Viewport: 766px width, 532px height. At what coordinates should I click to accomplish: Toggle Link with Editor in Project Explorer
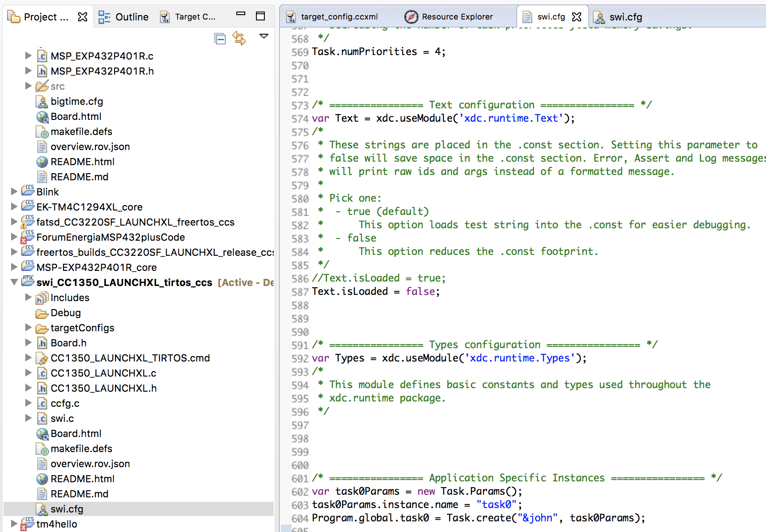point(239,39)
